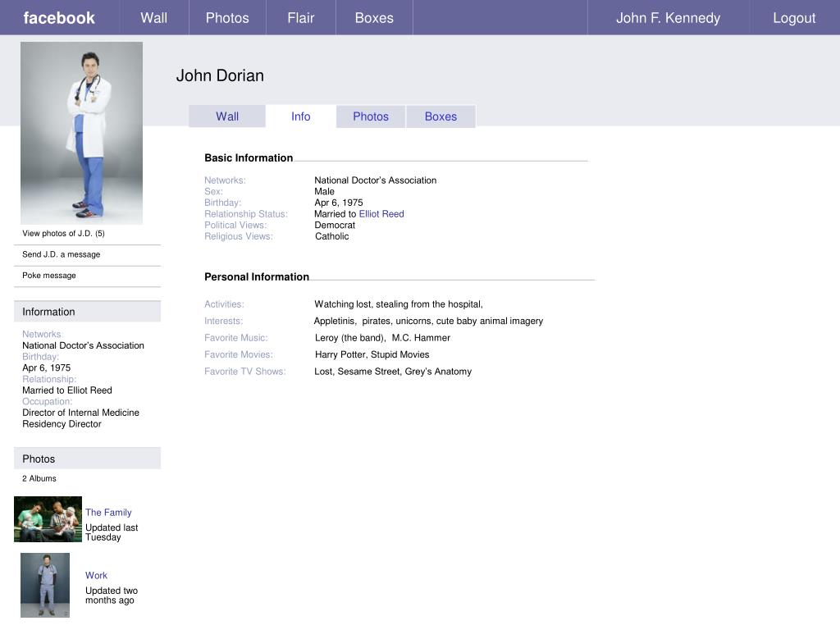Open Boxes in the top navigation bar
The height and width of the screenshot is (630, 840).
374,18
